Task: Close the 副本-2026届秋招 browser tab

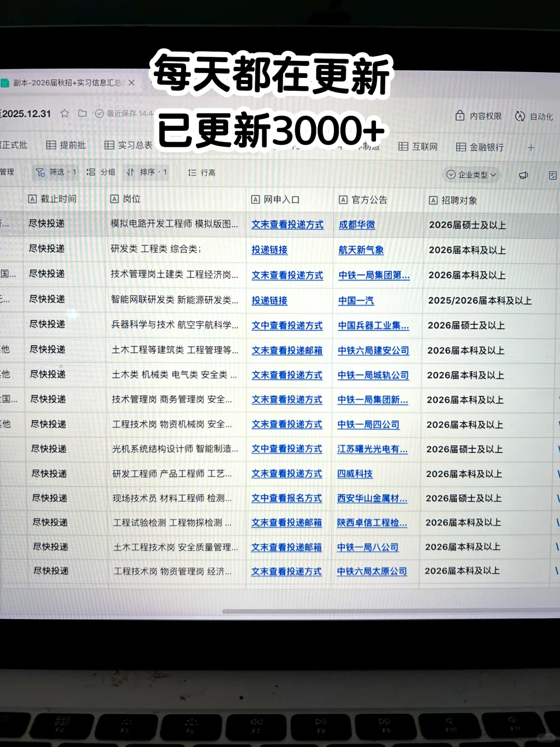Action: (132, 82)
